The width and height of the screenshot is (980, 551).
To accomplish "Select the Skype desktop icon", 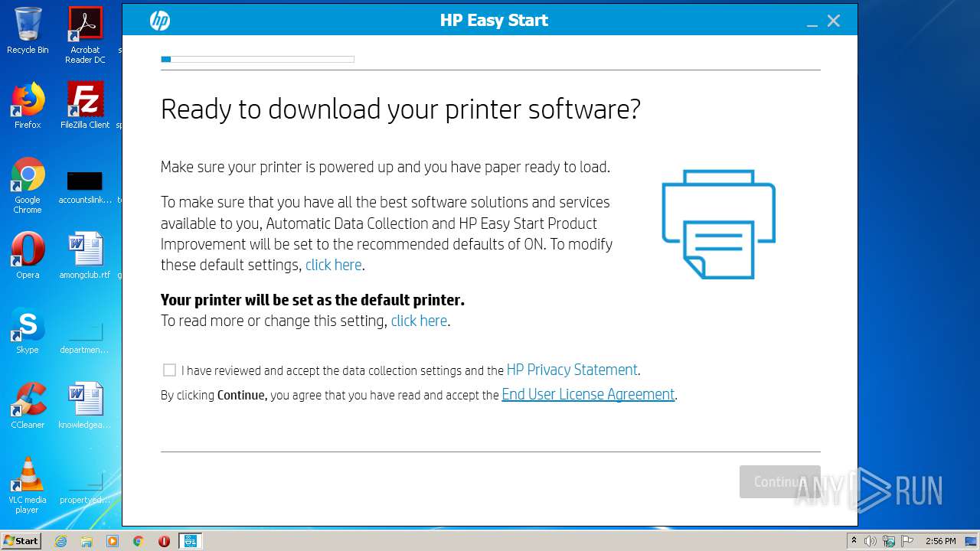I will (x=28, y=331).
